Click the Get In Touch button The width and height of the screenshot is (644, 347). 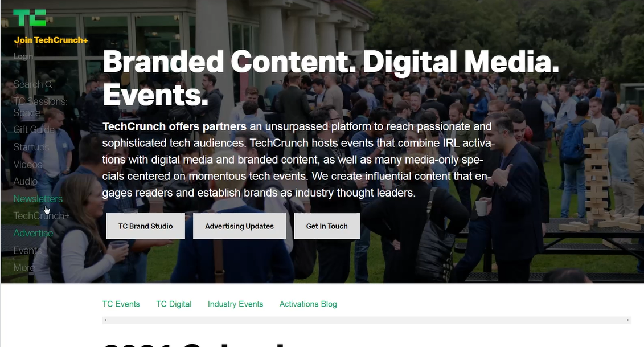327,226
